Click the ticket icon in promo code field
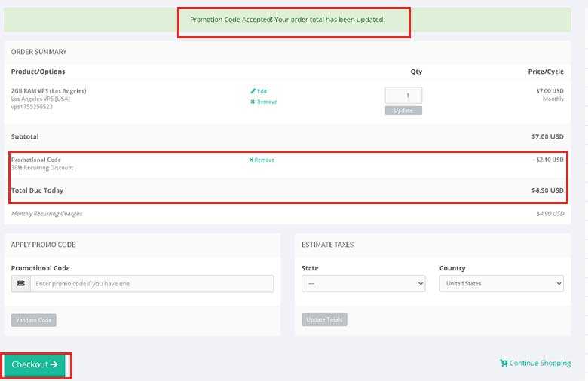This screenshot has width=588, height=381. tap(21, 284)
